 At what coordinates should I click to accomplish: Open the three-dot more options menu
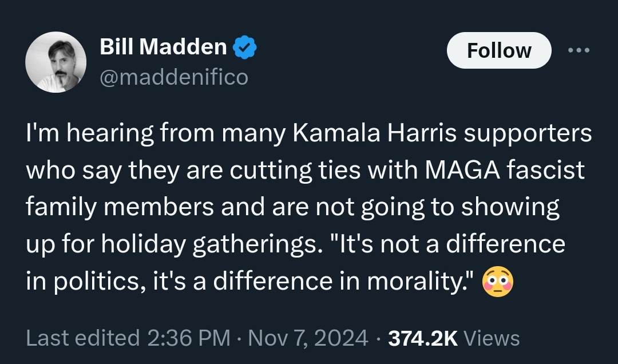[x=578, y=50]
